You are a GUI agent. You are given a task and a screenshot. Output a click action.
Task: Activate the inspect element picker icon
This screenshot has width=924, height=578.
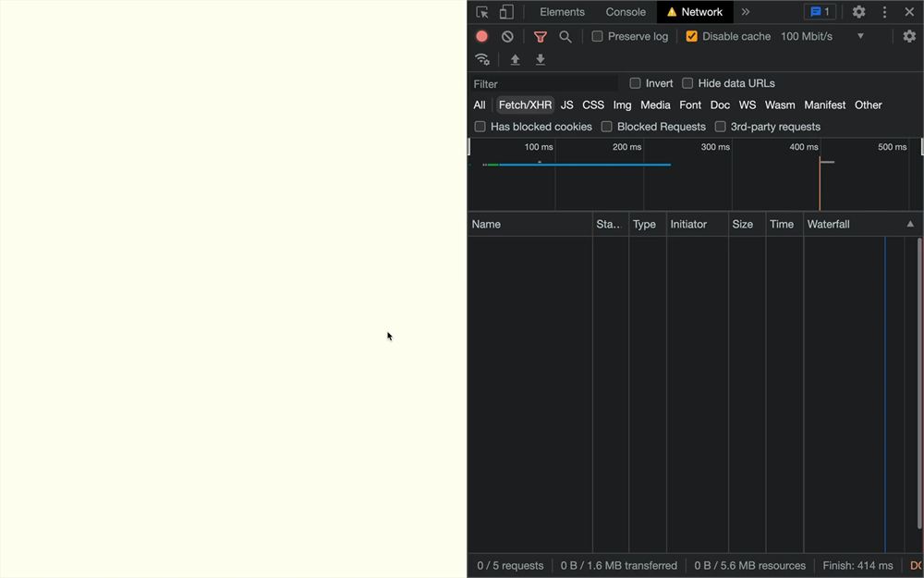point(482,12)
